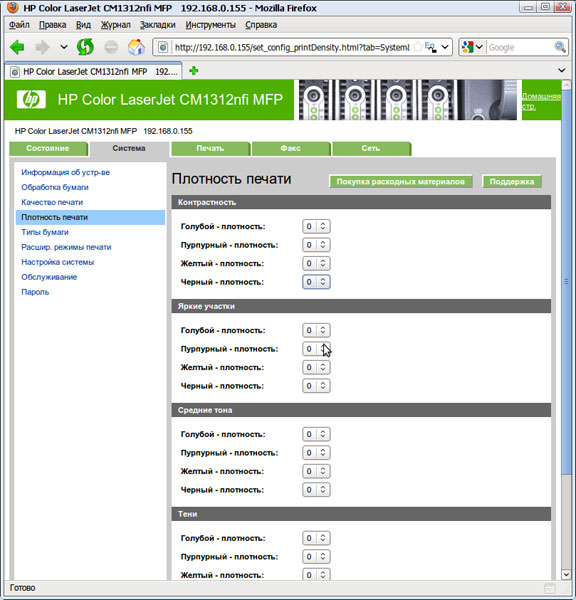Click the grey Forward arrow button

[x=42, y=47]
